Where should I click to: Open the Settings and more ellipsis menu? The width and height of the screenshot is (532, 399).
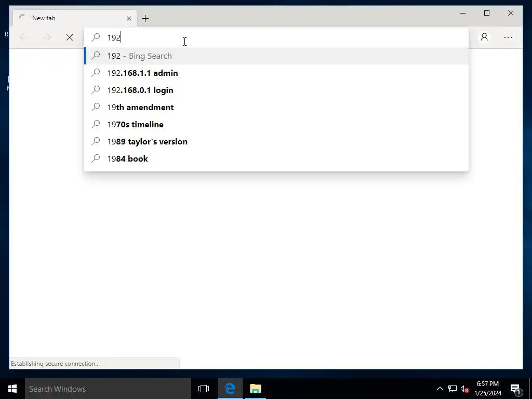click(508, 37)
